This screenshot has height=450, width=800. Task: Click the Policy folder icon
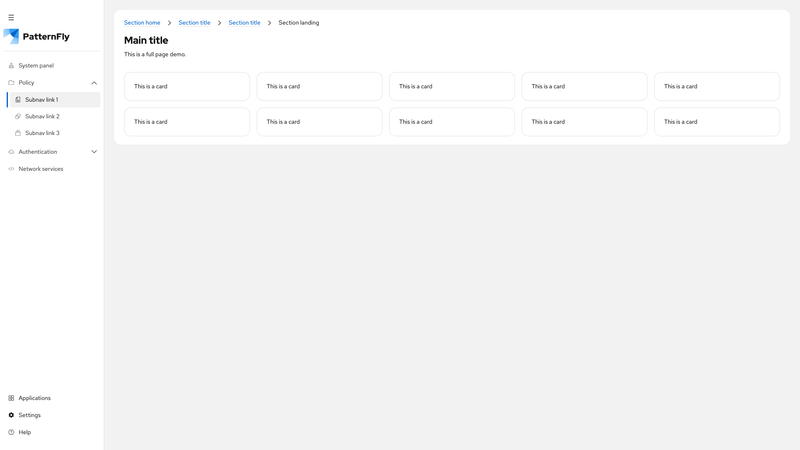tap(11, 83)
